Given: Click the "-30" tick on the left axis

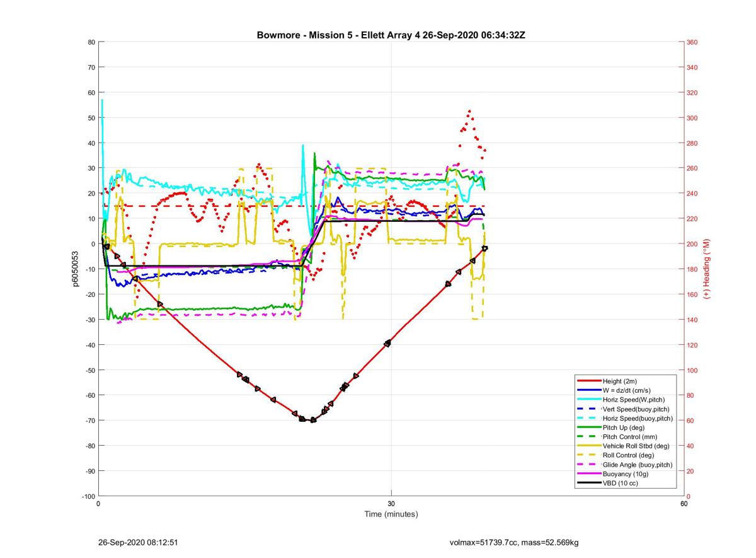Looking at the screenshot, I should (x=89, y=320).
